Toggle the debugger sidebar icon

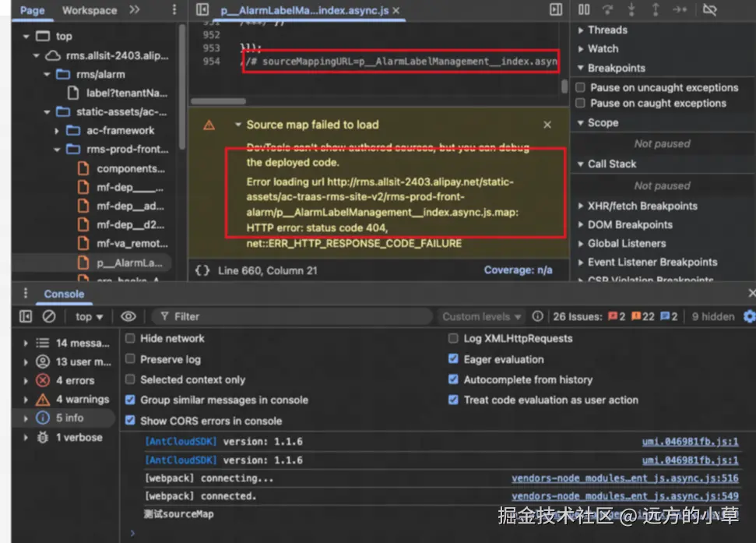pyautogui.click(x=555, y=9)
